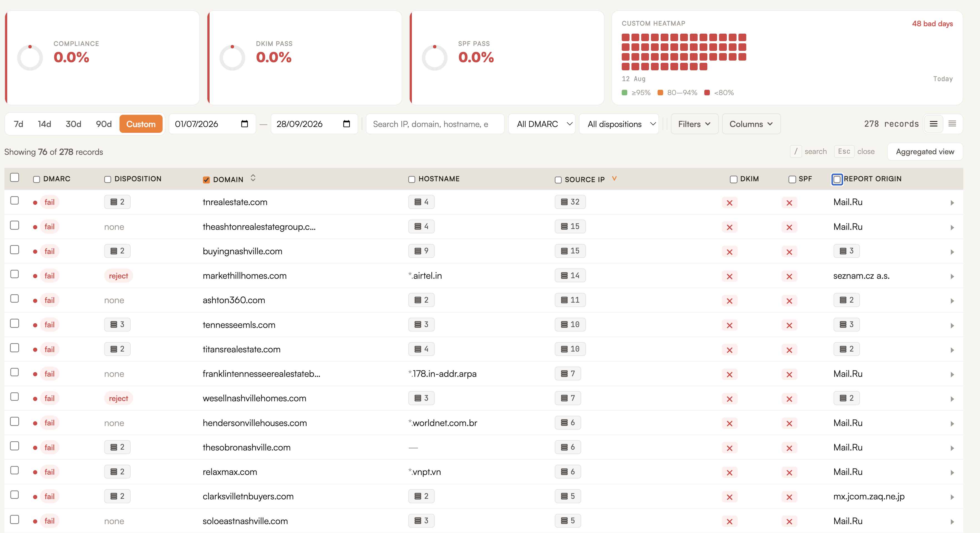Open tnrealestate.com source IP count 32
980x533 pixels.
tap(570, 202)
